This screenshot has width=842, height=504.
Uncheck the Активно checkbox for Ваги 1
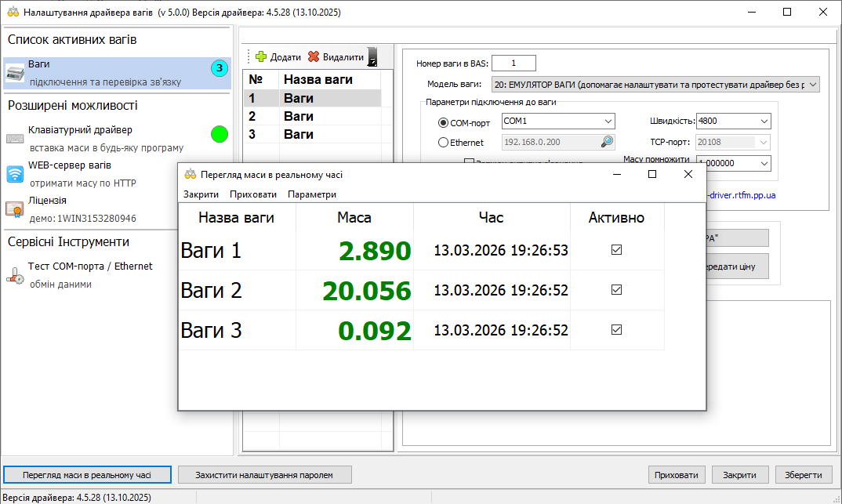[x=616, y=250]
